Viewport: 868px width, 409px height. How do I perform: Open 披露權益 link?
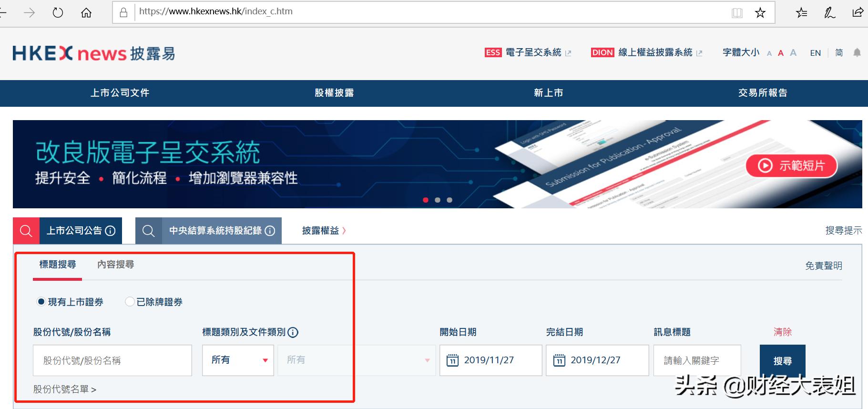pos(324,231)
